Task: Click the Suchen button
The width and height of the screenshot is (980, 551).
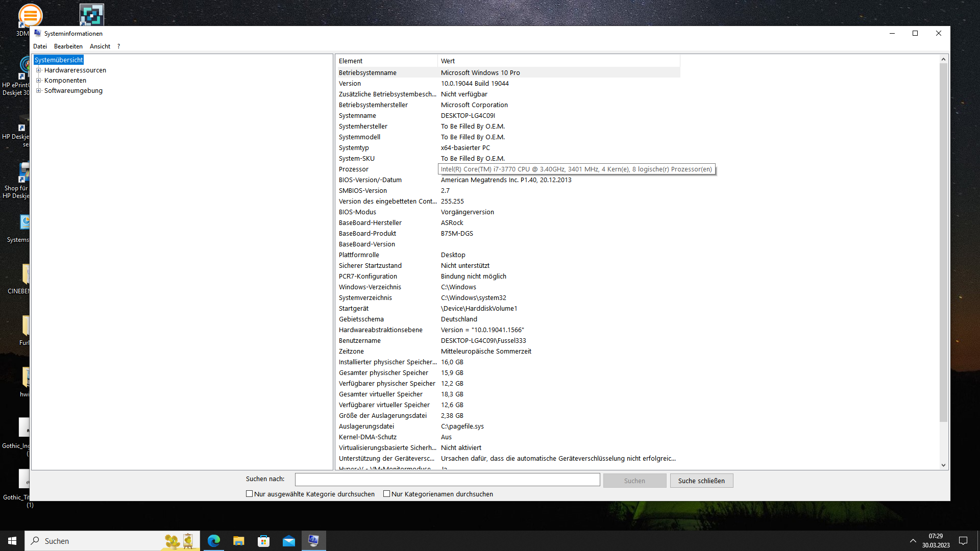Action: (x=634, y=481)
